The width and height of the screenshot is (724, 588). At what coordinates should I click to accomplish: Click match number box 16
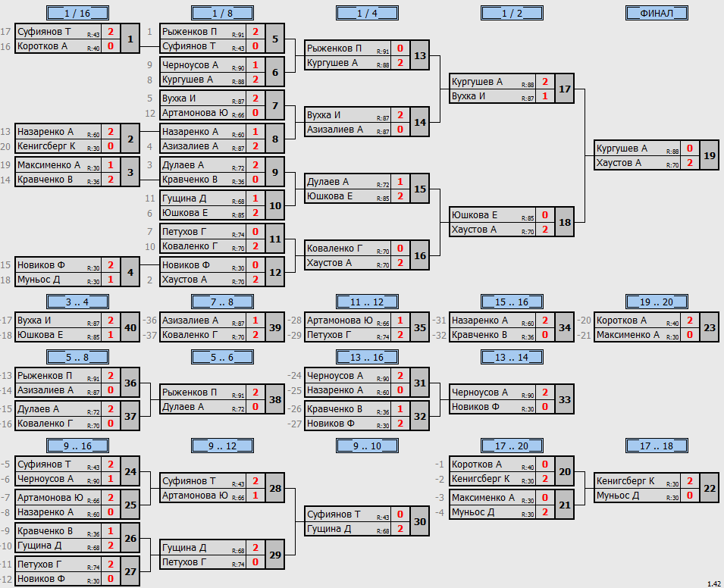[420, 255]
